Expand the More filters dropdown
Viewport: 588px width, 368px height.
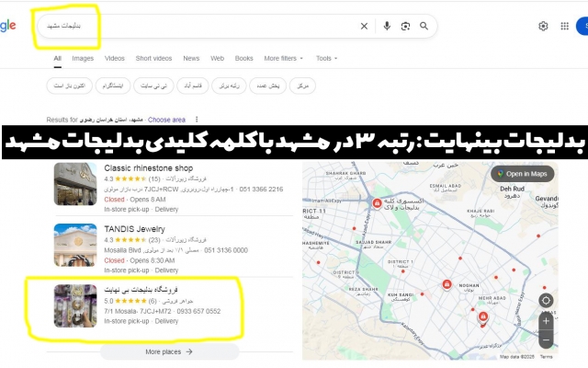(285, 58)
